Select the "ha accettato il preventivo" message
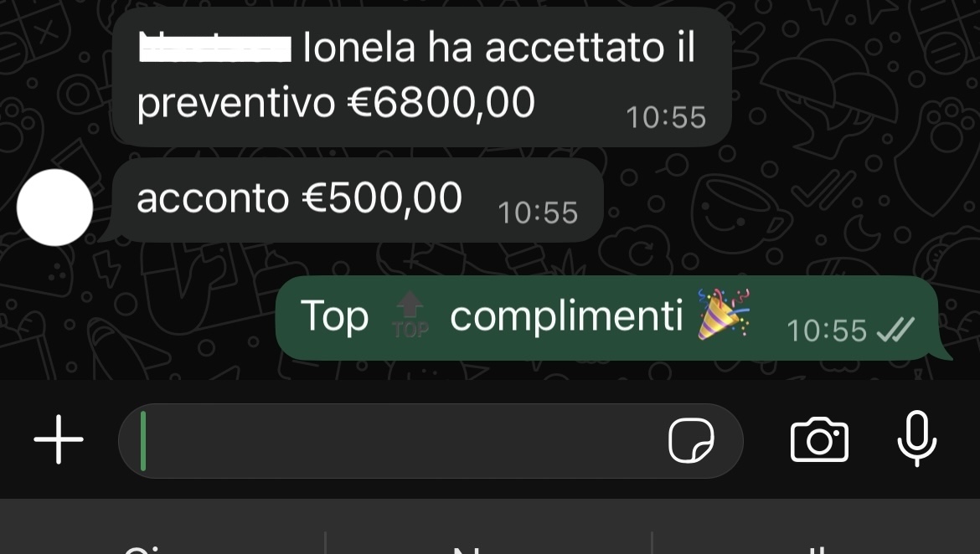The height and width of the screenshot is (554, 980). (422, 77)
